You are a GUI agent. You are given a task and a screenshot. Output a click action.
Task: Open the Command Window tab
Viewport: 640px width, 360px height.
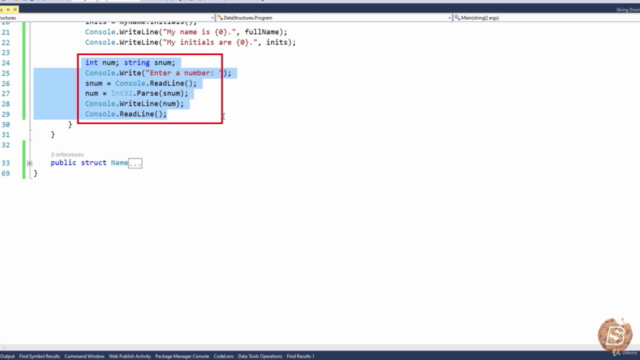[x=84, y=356]
